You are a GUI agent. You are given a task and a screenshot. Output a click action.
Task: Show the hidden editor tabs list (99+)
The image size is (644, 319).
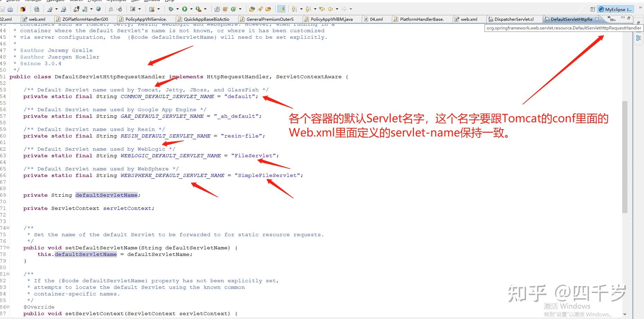click(611, 19)
